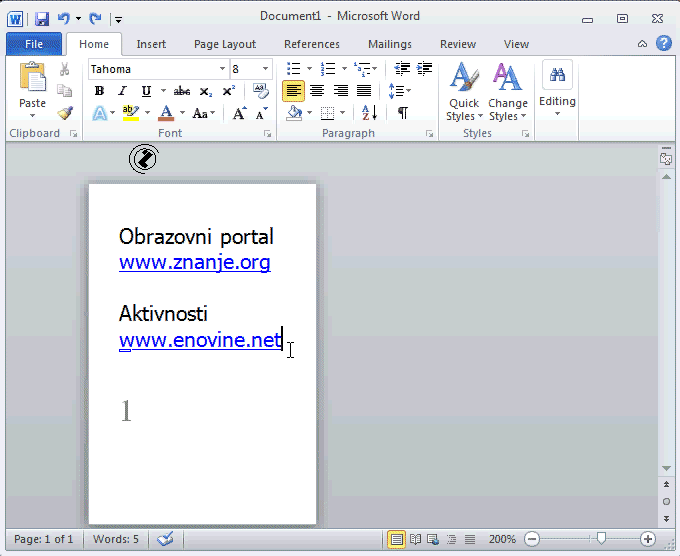Viewport: 680px width, 556px height.
Task: Click the Show/Hide paragraph marks icon
Action: pyautogui.click(x=402, y=113)
